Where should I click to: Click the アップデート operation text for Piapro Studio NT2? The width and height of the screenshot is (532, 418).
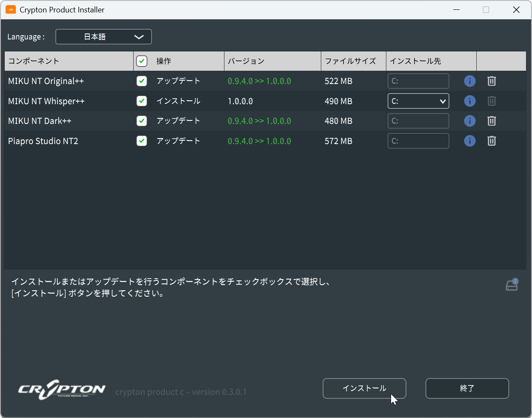(x=178, y=141)
